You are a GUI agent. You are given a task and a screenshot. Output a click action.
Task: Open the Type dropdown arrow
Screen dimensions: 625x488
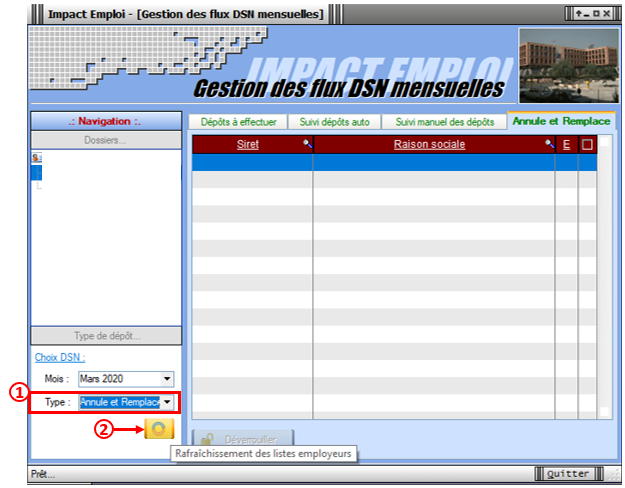coord(167,402)
